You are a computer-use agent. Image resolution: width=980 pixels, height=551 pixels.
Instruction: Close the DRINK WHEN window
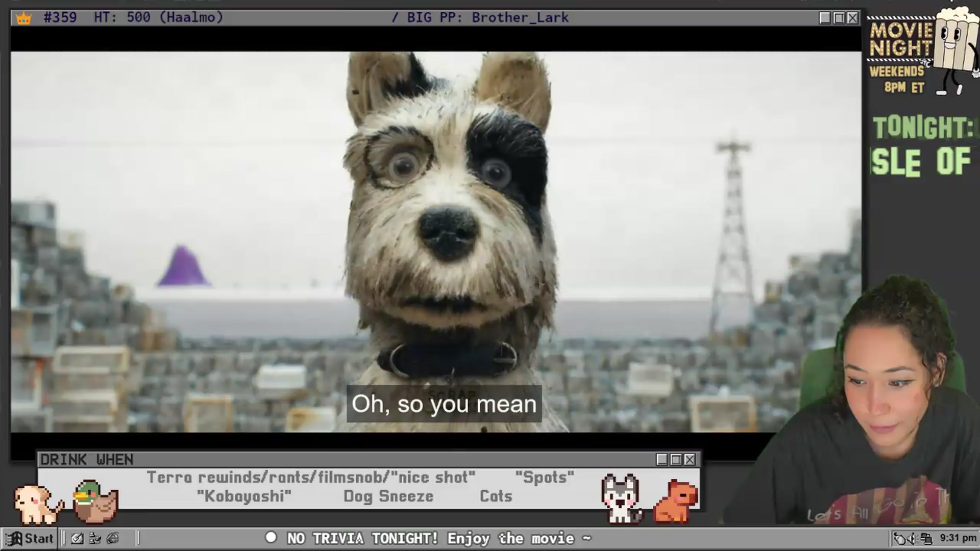point(690,460)
